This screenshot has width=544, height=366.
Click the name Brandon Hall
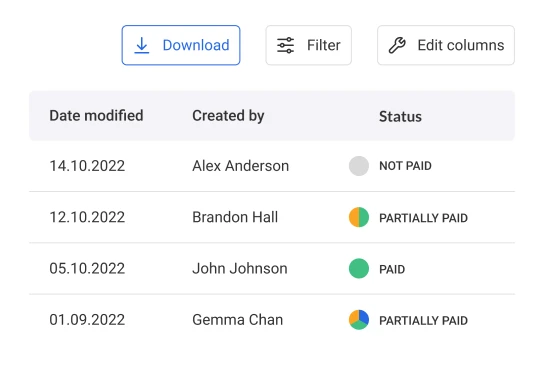click(235, 217)
